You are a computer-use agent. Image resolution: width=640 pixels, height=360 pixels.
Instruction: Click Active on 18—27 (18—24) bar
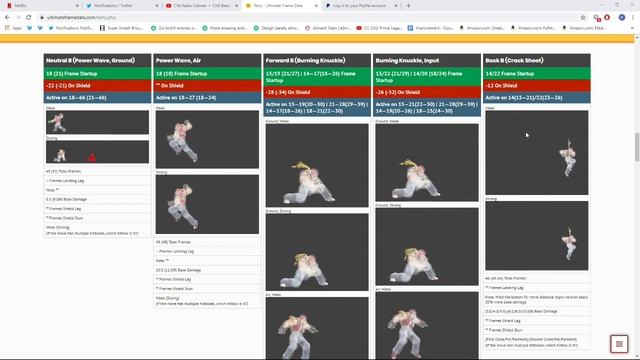pos(207,98)
